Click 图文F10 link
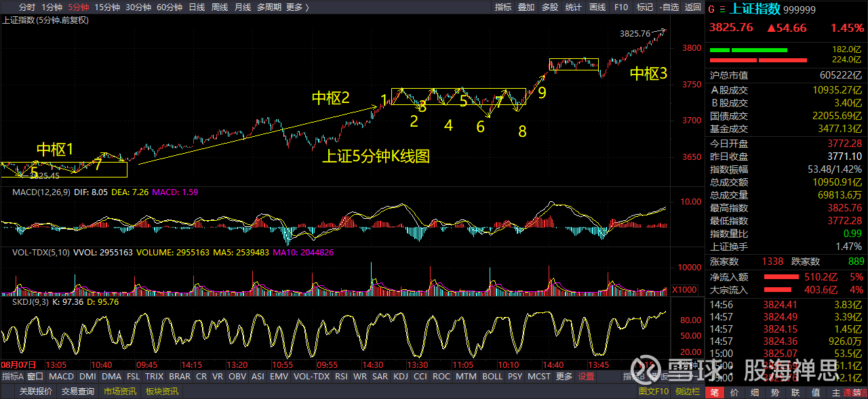The height and width of the screenshot is (399, 868). click(x=654, y=392)
